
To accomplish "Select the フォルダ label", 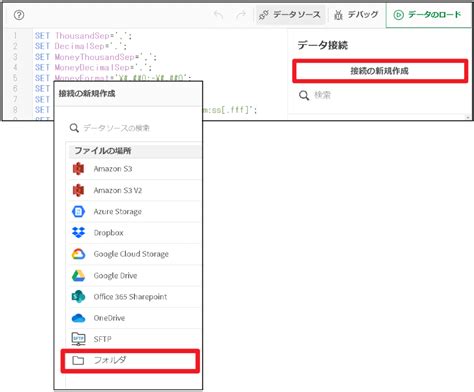I will pyautogui.click(x=110, y=360).
